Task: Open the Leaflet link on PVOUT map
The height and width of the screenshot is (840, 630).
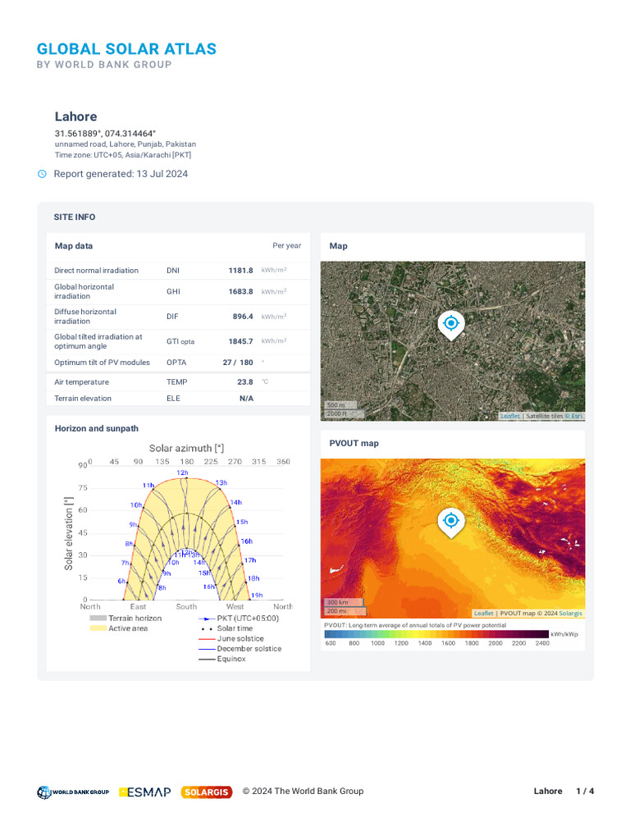Action: 483,614
